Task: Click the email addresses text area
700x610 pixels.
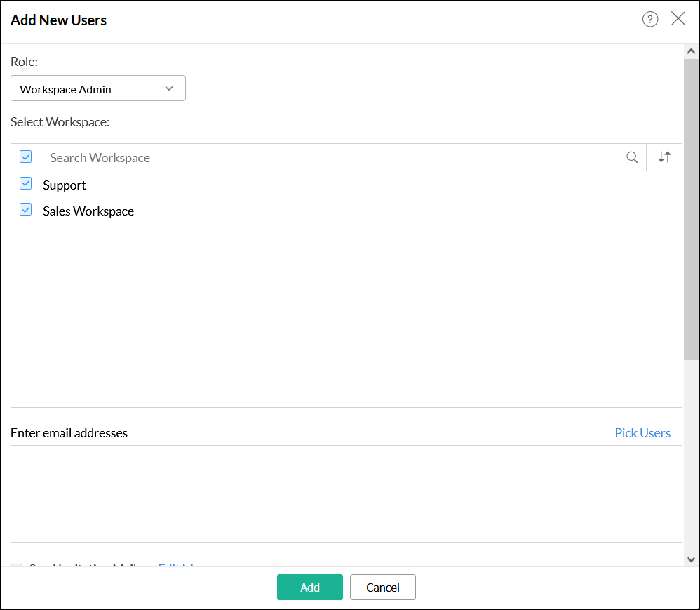Action: point(346,493)
